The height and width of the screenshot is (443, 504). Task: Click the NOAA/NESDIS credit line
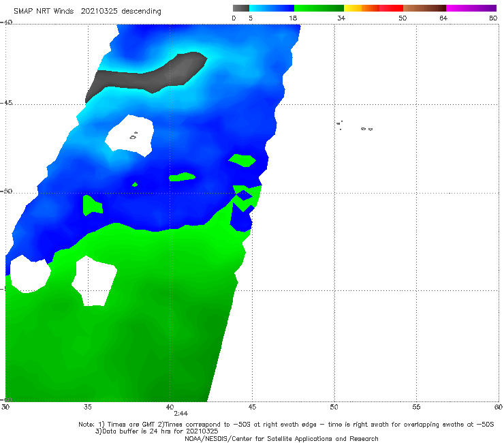[x=281, y=439]
